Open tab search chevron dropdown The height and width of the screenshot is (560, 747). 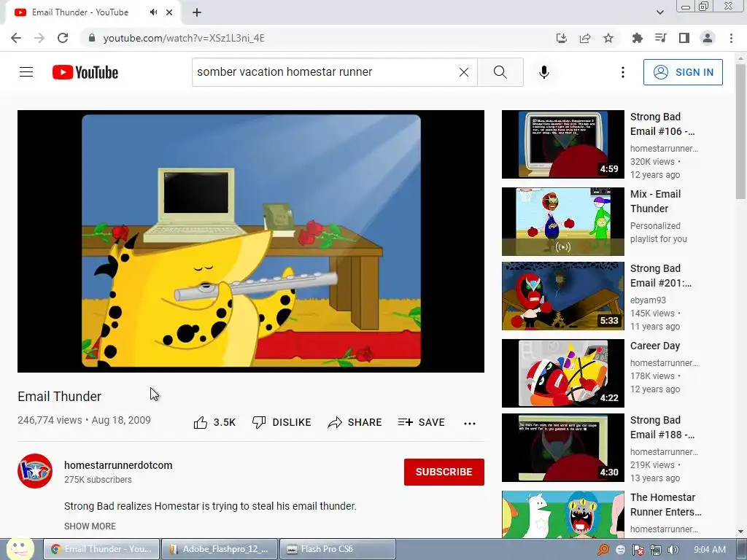click(x=659, y=12)
